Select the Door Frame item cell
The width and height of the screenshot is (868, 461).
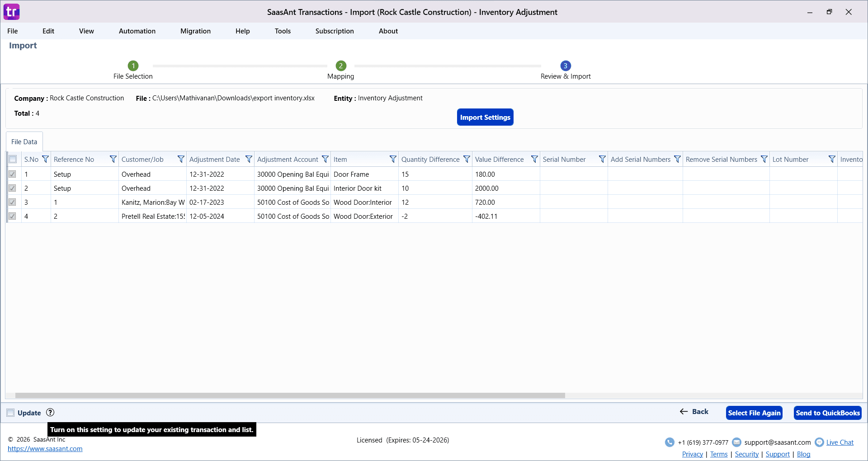[x=364, y=174]
